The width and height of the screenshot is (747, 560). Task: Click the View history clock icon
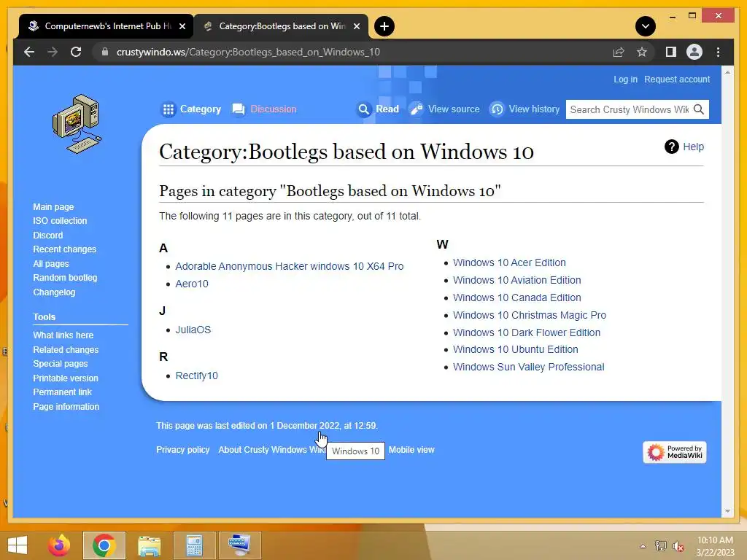pyautogui.click(x=497, y=109)
